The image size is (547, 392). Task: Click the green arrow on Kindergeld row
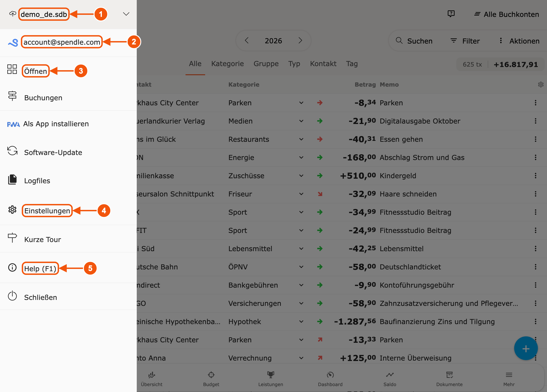point(320,176)
